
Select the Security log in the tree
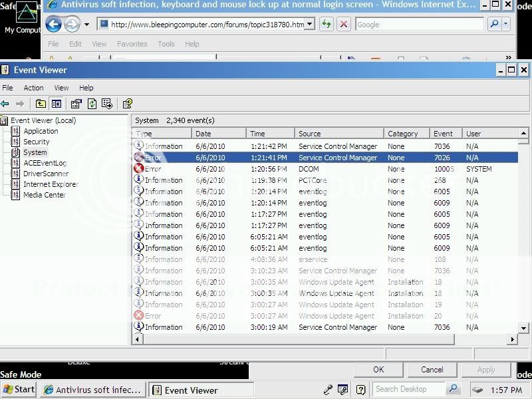[x=37, y=142]
